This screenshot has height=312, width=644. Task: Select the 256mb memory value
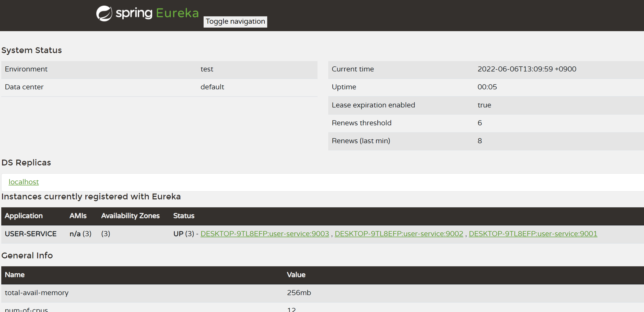pyautogui.click(x=299, y=293)
